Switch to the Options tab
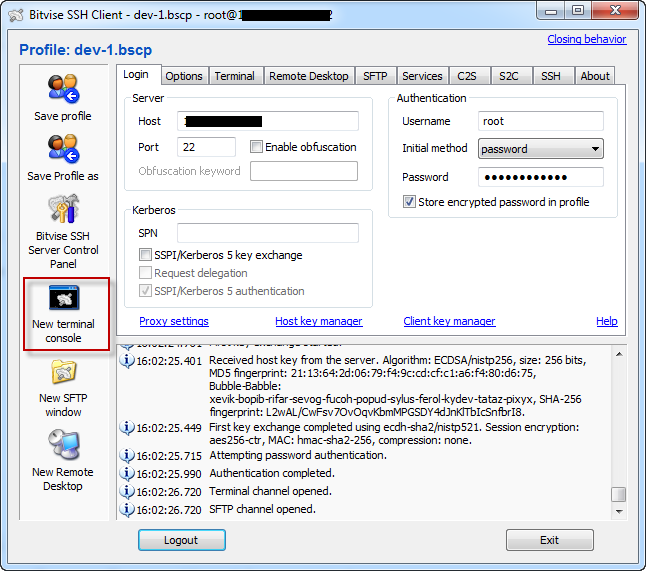646x571 pixels. (184, 76)
